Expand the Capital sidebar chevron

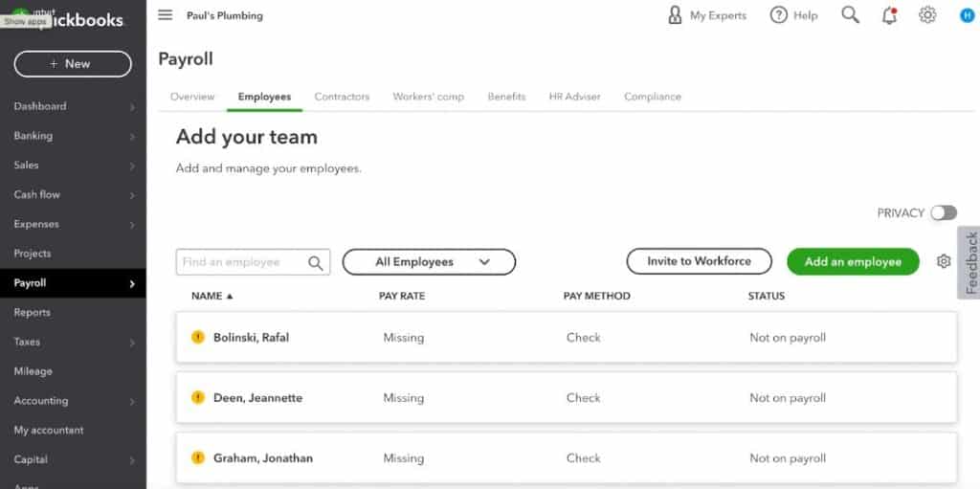[132, 460]
